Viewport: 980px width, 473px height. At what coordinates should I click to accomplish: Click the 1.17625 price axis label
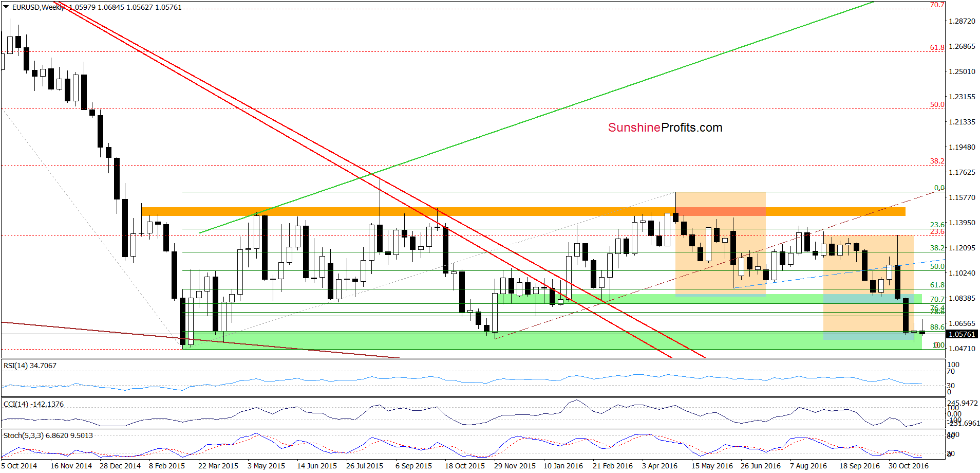coord(962,172)
